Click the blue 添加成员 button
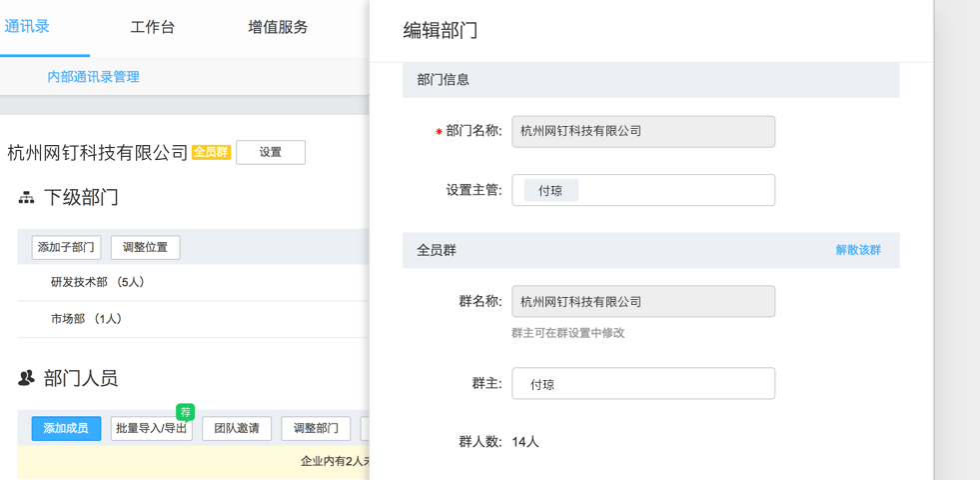980x480 pixels. point(66,429)
